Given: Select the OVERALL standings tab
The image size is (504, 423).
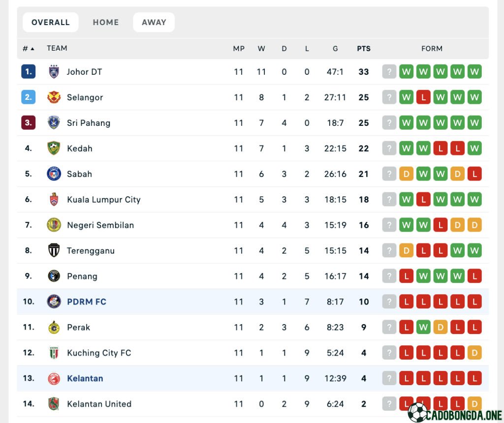Looking at the screenshot, I should [51, 22].
